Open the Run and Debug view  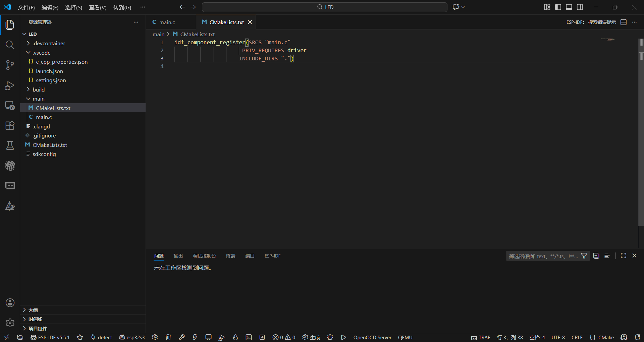(10, 85)
